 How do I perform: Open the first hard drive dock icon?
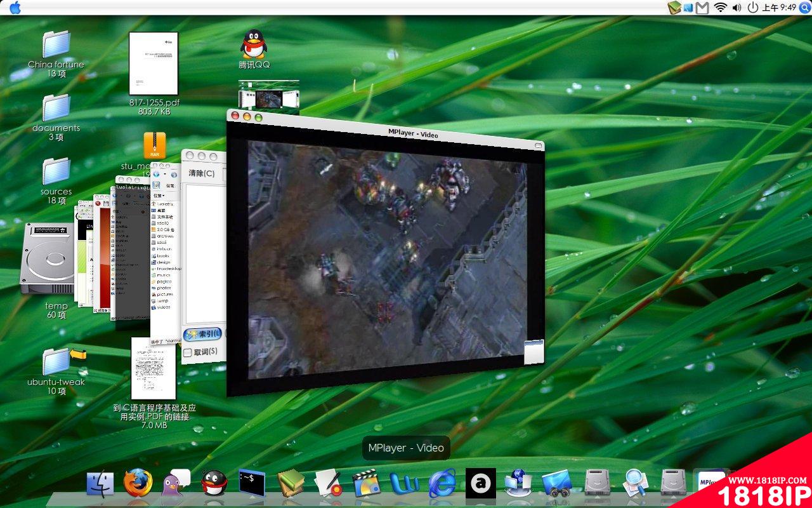pyautogui.click(x=597, y=483)
